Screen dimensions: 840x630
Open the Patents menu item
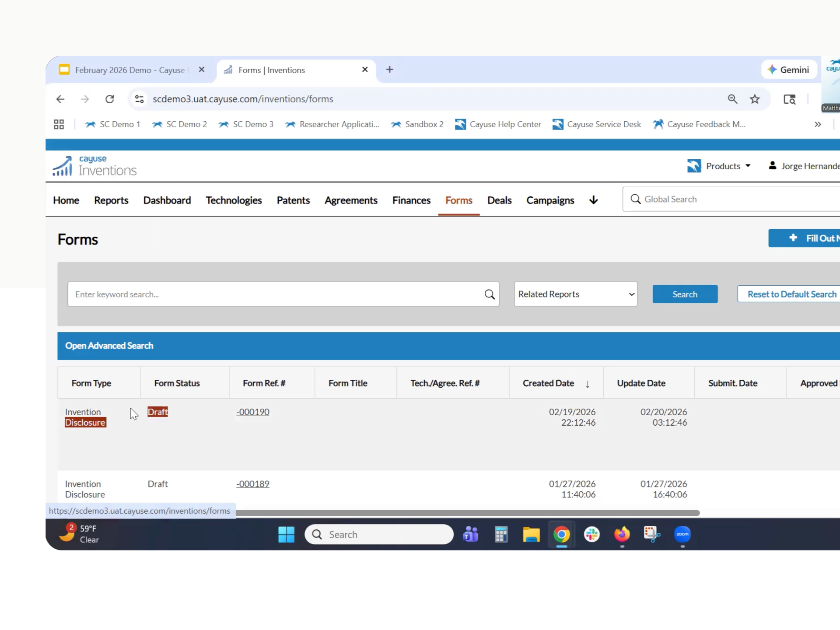coord(294,200)
